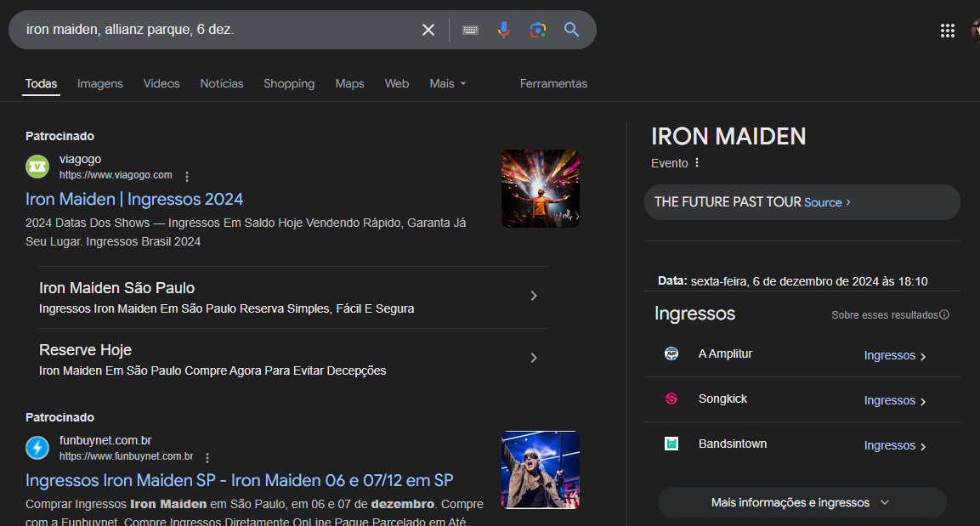Switch to Notícias tab
Viewport: 980px width, 526px height.
click(x=222, y=84)
